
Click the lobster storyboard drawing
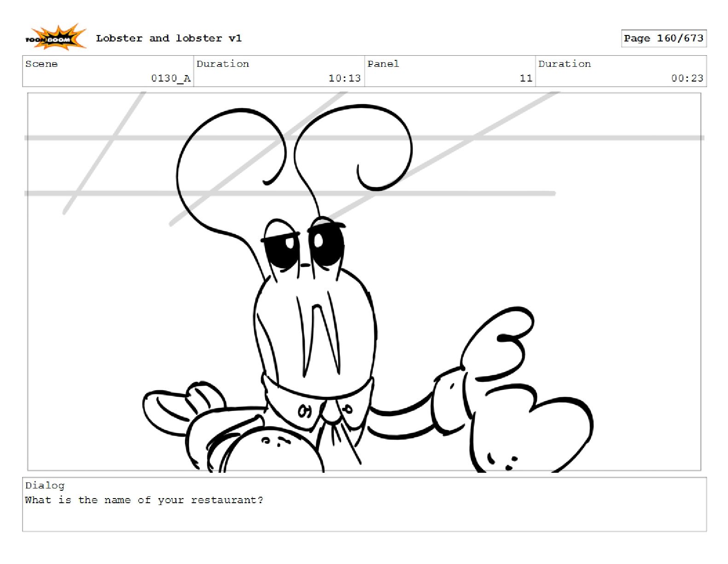[364, 282]
